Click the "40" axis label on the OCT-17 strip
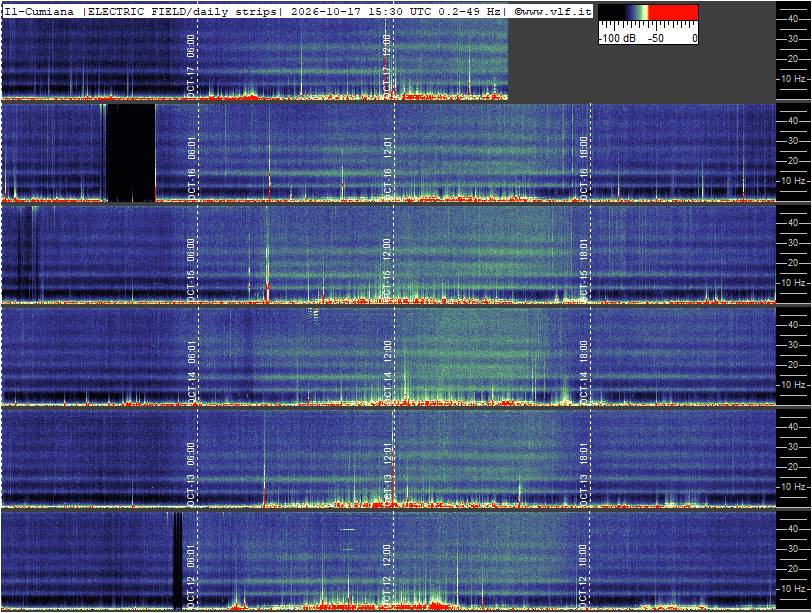This screenshot has width=812, height=613. click(x=793, y=19)
